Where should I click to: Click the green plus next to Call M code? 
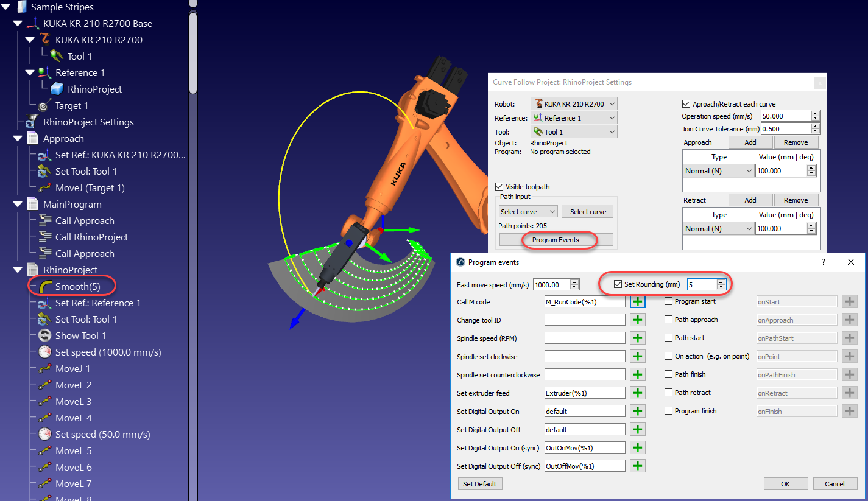click(x=638, y=302)
